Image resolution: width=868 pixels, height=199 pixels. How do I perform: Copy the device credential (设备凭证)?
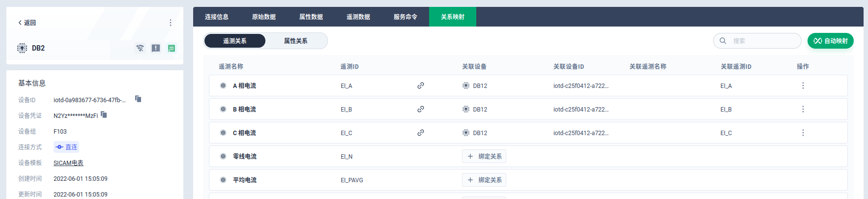click(x=104, y=114)
